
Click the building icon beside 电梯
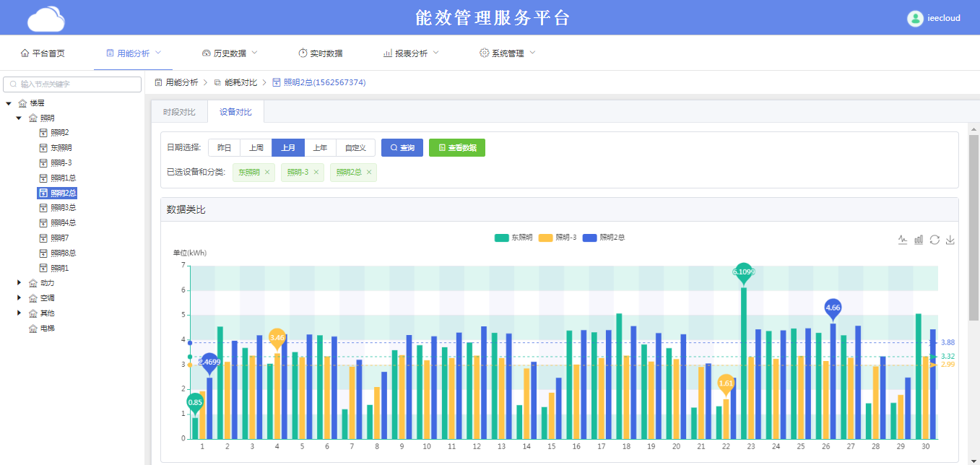32,329
